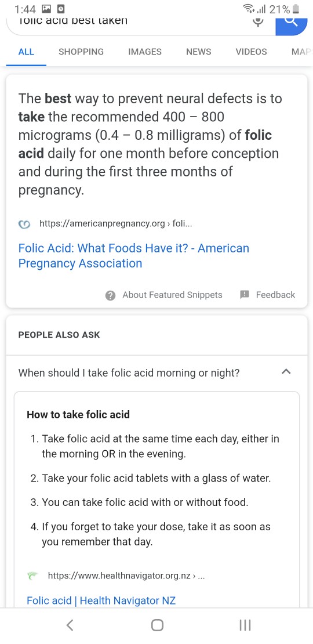
Task: Open the Folic acid Health Navigator NZ link
Action: (101, 600)
